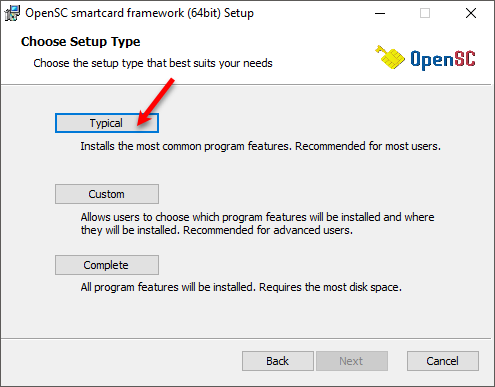Click the Typical option description text
495x387 pixels.
(260, 146)
